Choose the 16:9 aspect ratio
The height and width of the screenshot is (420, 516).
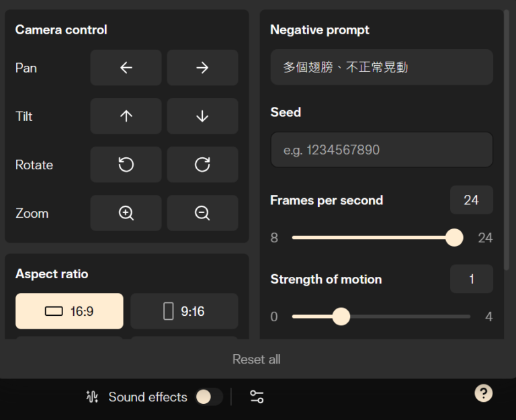tap(69, 311)
